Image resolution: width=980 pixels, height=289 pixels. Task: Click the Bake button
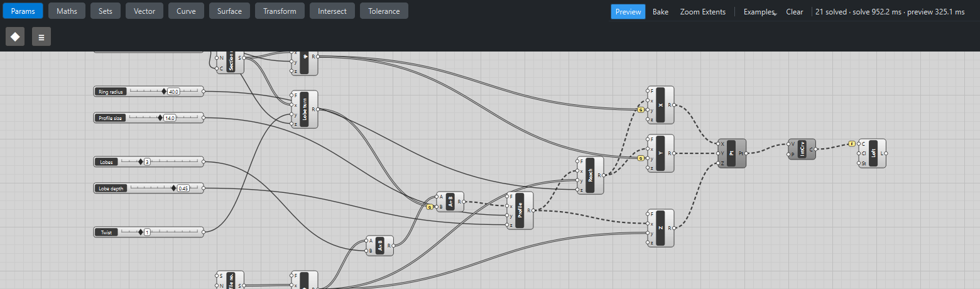click(x=660, y=12)
